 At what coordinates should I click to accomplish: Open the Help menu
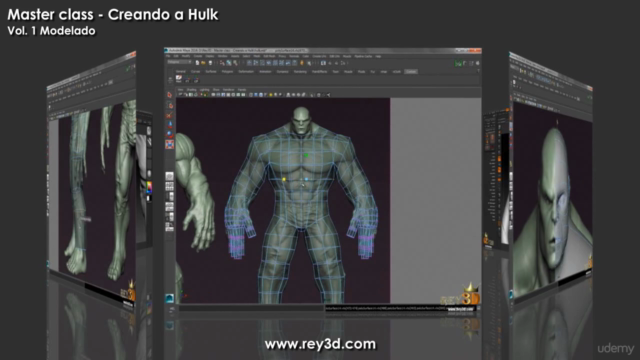(x=378, y=56)
